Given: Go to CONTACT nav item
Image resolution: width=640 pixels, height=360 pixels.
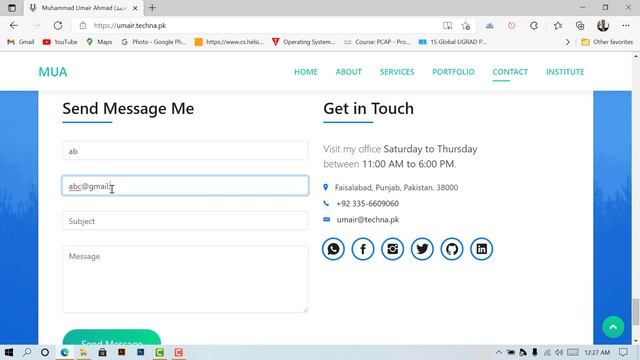Looking at the screenshot, I should 510,72.
